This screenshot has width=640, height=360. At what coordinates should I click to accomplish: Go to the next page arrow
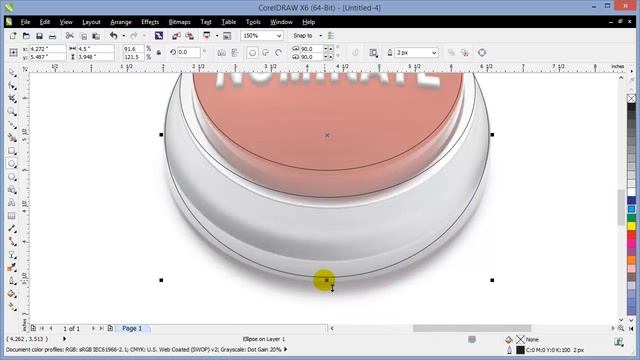(93, 328)
